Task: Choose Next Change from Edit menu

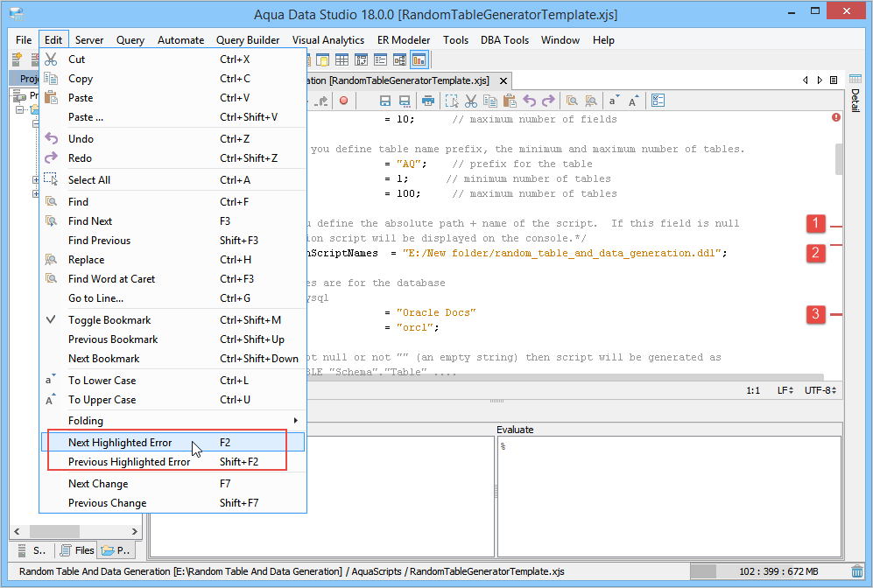Action: pos(173,483)
